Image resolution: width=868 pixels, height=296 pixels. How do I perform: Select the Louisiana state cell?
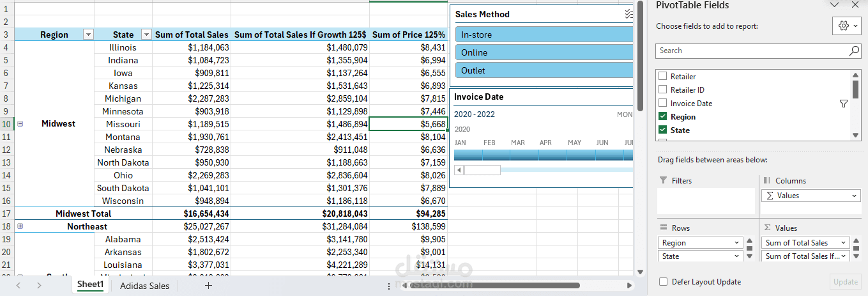[x=123, y=265]
